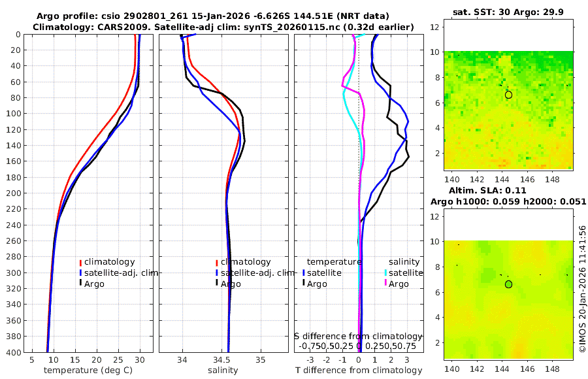Screen dimensions: 588x379
Task: Click 'S difference from climatology' text
Action: click(359, 337)
